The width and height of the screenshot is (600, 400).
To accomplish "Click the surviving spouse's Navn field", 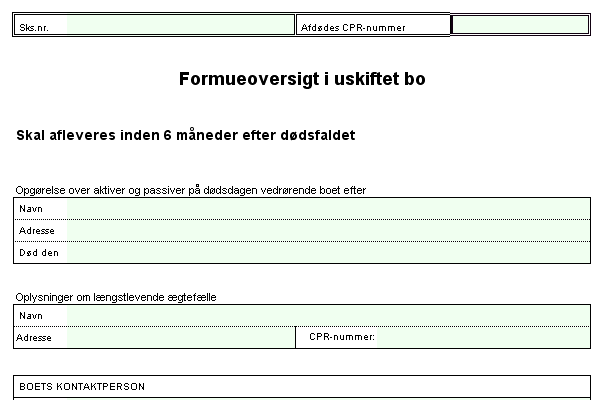I will pyautogui.click(x=328, y=316).
